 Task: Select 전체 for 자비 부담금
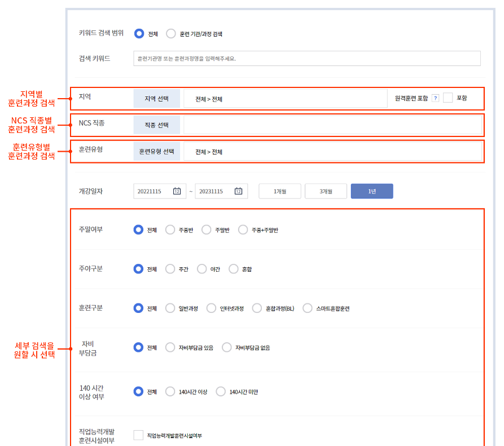(138, 347)
